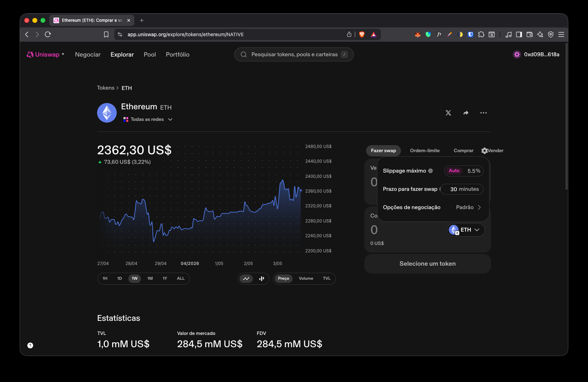
Task: Open the media music note control
Action: [509, 34]
